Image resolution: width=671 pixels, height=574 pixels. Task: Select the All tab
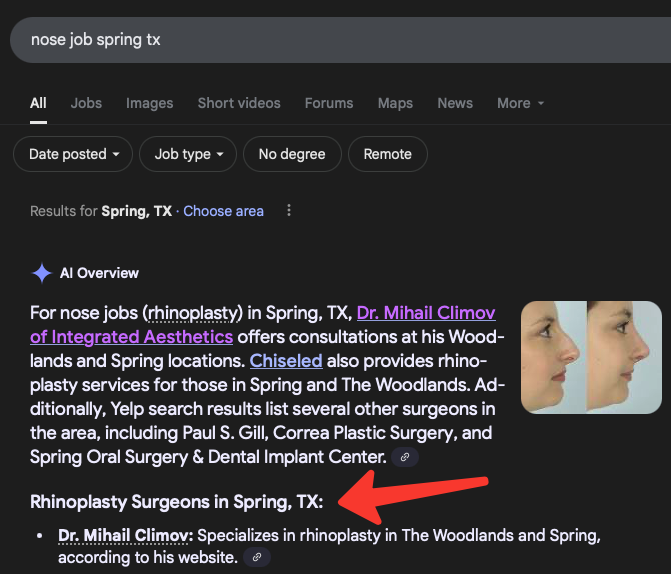[38, 103]
